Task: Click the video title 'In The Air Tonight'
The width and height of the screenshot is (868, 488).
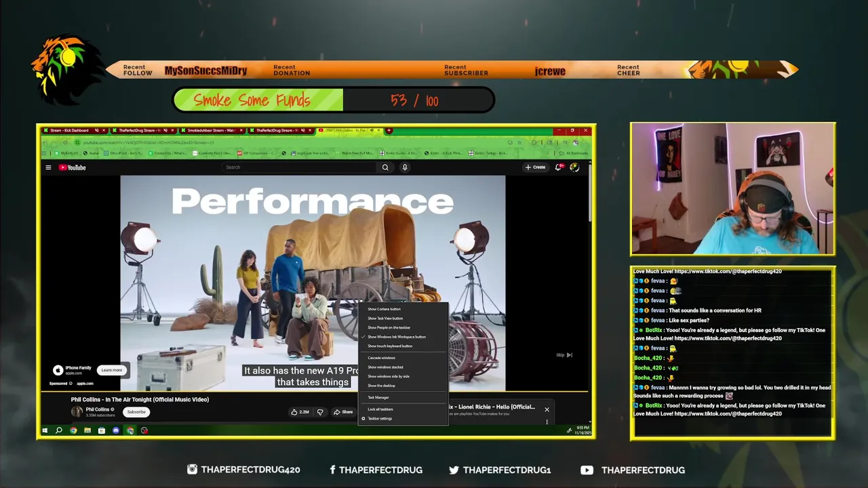Action: 140,400
